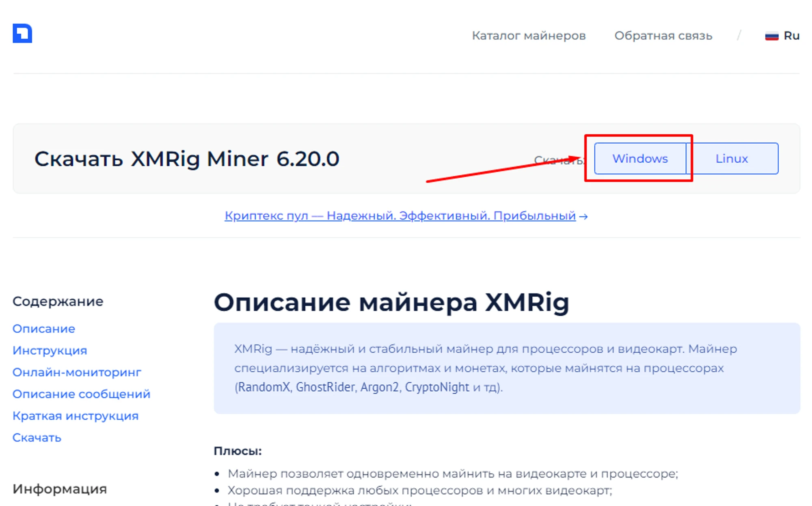Screen dimensions: 812x506
Task: Jump to Описание in contents
Action: 44,328
